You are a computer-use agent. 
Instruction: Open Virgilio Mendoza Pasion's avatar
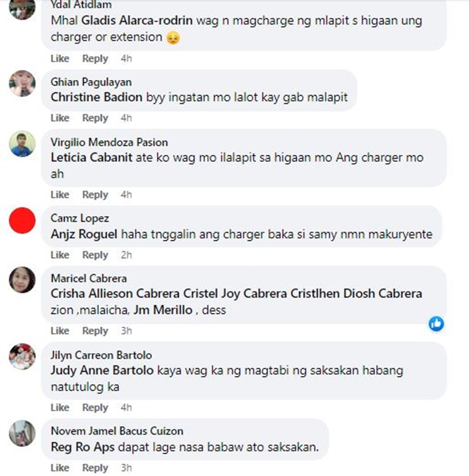click(22, 144)
